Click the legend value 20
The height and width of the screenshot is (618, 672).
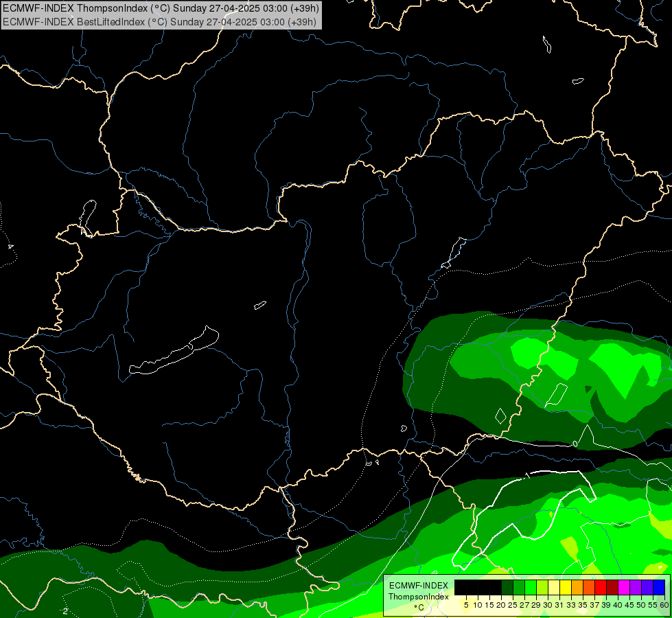click(x=502, y=605)
